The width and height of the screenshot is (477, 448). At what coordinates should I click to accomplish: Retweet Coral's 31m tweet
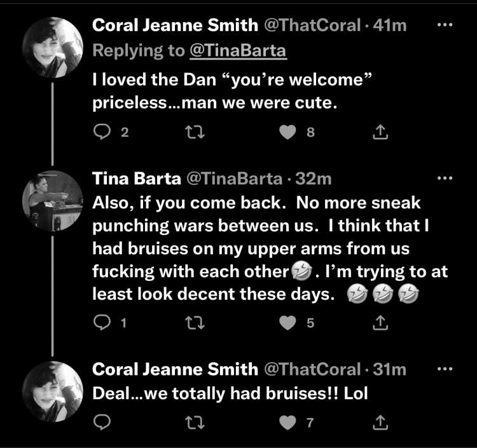[195, 423]
